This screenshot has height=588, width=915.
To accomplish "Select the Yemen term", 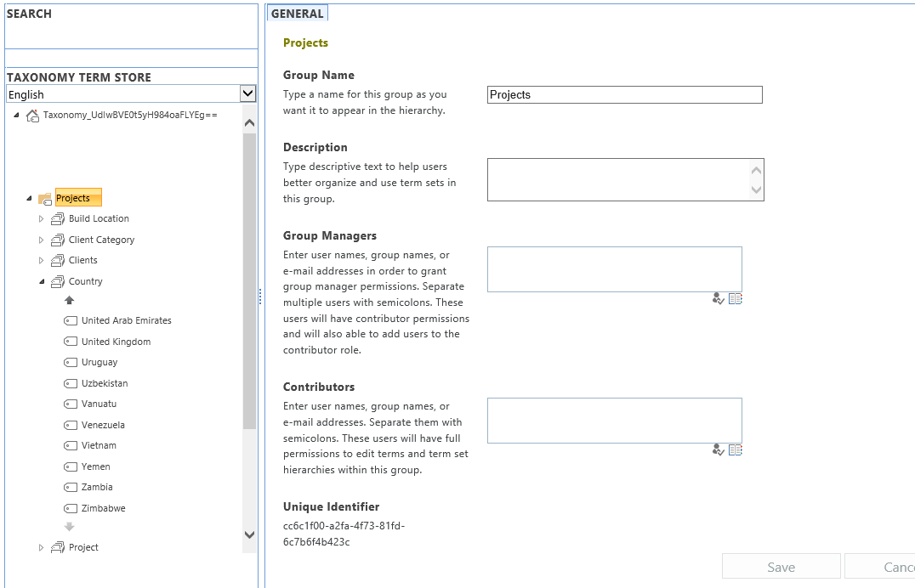I will 96,466.
